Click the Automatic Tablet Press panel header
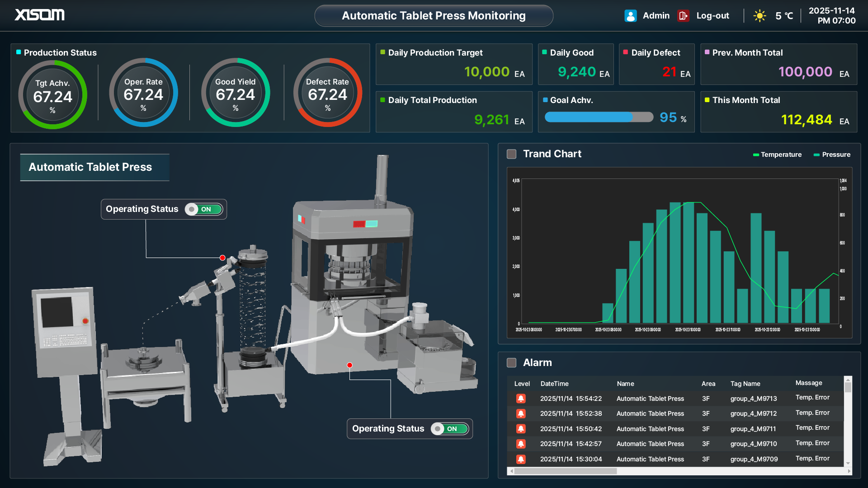Viewport: 868px width, 488px height. (90, 167)
